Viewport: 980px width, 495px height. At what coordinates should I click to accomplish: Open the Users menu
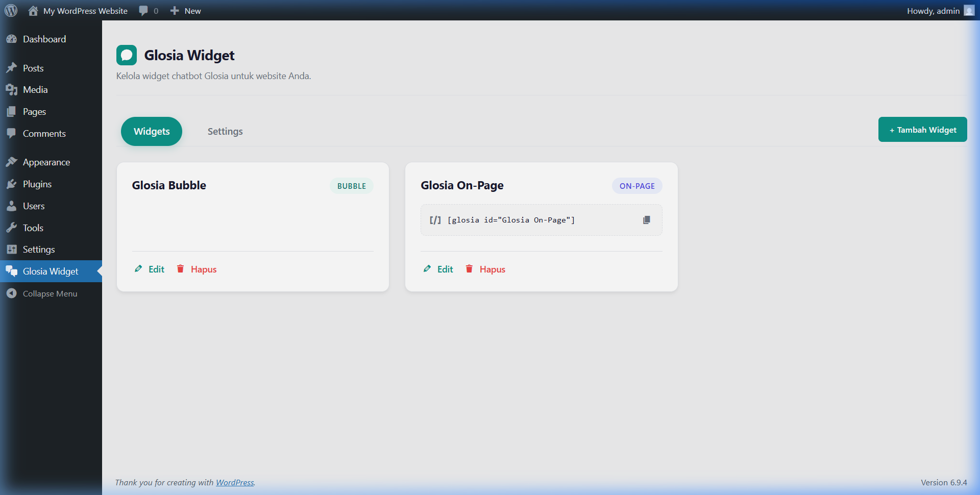51,206
